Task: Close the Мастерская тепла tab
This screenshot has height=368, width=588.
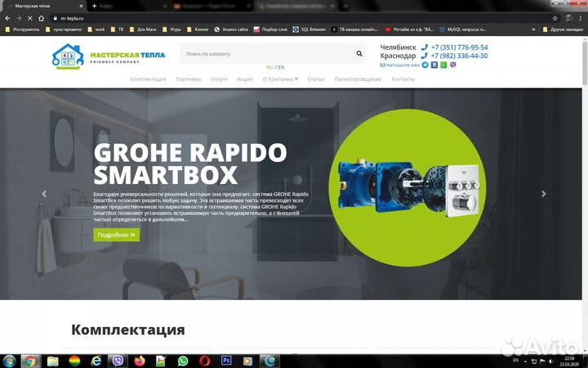Action: (81, 6)
